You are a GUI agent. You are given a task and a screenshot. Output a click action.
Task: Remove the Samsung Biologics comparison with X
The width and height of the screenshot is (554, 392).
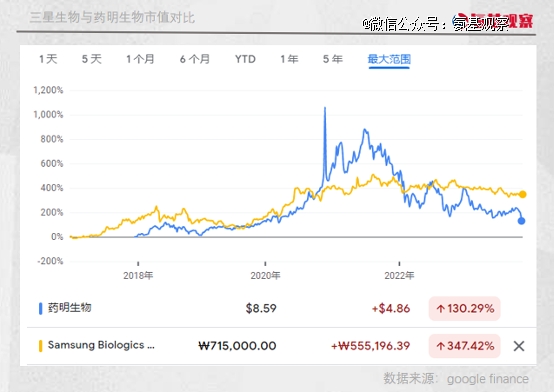(519, 346)
